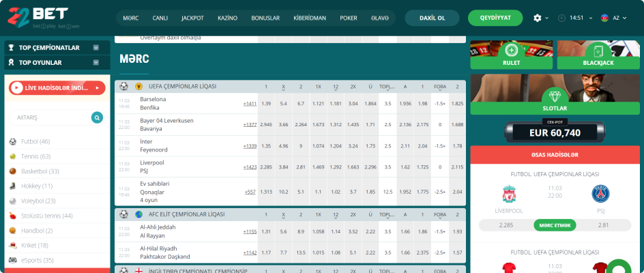This screenshot has height=273, width=644.
Task: Open the JACKPOT menu item
Action: (192, 18)
